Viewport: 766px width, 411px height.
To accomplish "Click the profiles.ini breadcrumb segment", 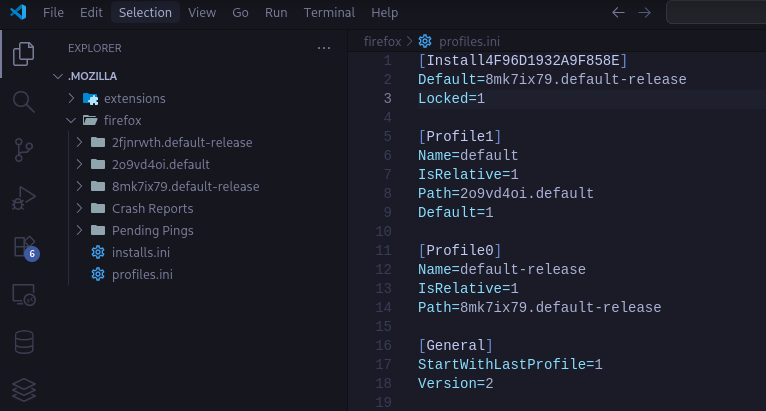I will pos(469,42).
